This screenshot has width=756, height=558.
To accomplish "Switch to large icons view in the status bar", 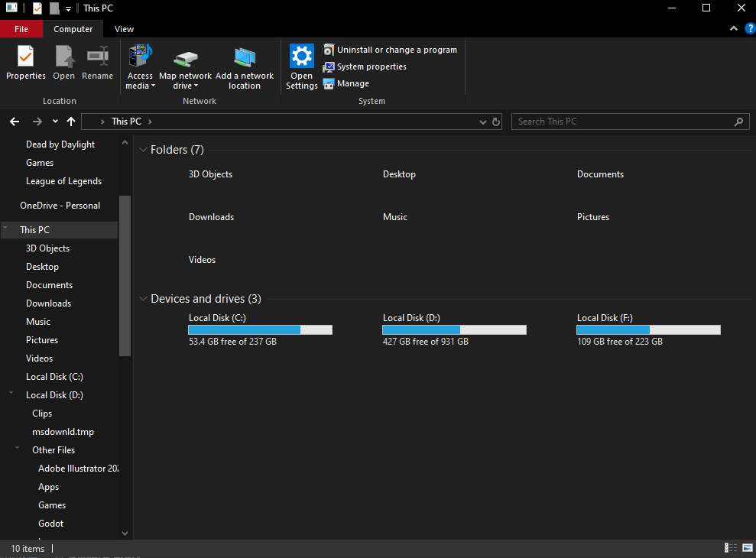I will tap(748, 548).
